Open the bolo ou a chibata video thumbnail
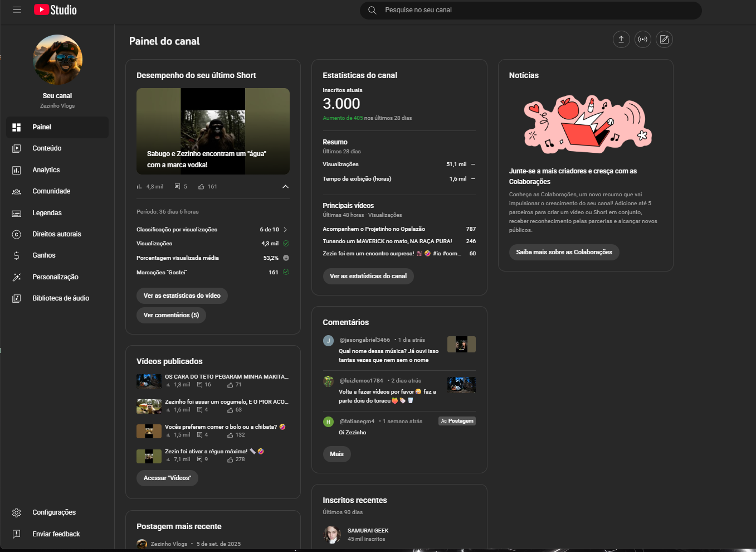The height and width of the screenshot is (552, 756). coord(149,432)
